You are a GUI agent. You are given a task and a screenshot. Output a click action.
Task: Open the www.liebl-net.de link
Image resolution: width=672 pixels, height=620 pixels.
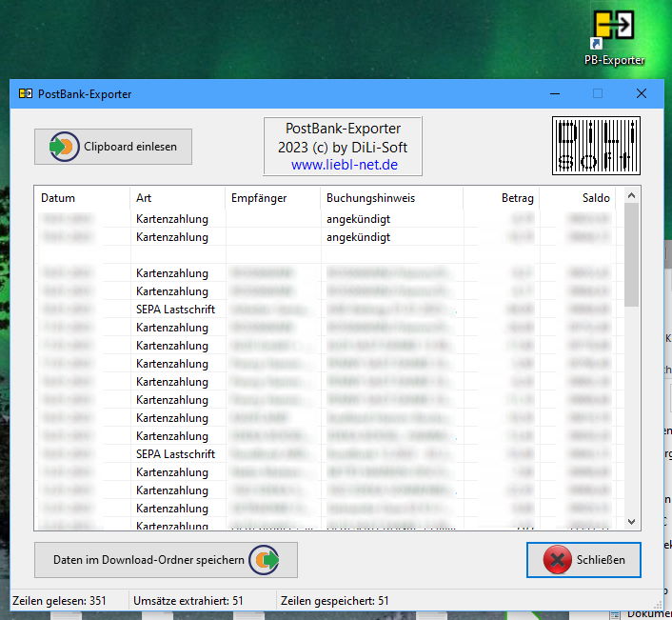pyautogui.click(x=345, y=165)
